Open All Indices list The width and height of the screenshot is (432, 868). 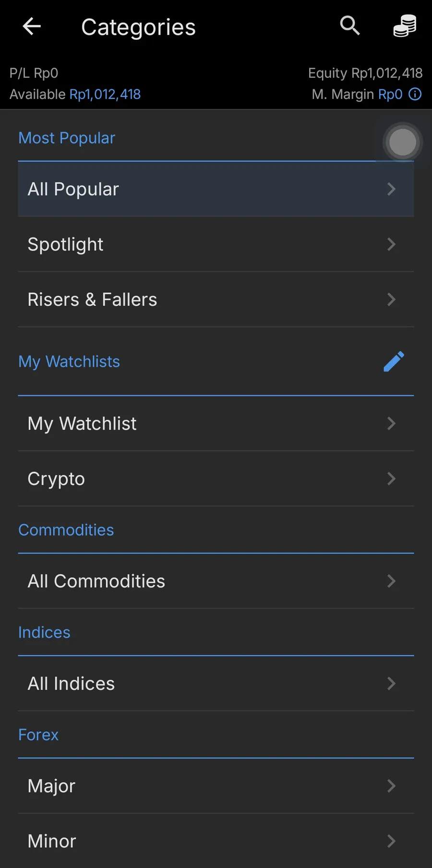click(216, 684)
